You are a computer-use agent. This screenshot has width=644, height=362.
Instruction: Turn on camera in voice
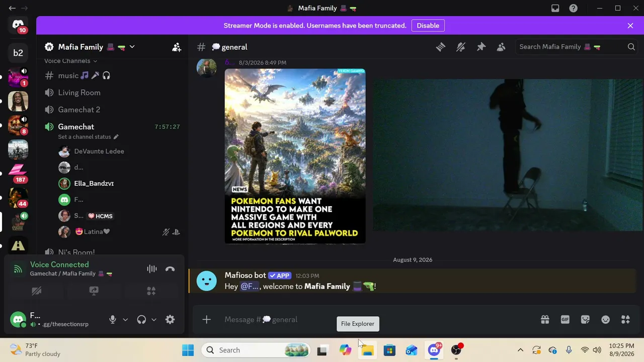click(x=36, y=291)
